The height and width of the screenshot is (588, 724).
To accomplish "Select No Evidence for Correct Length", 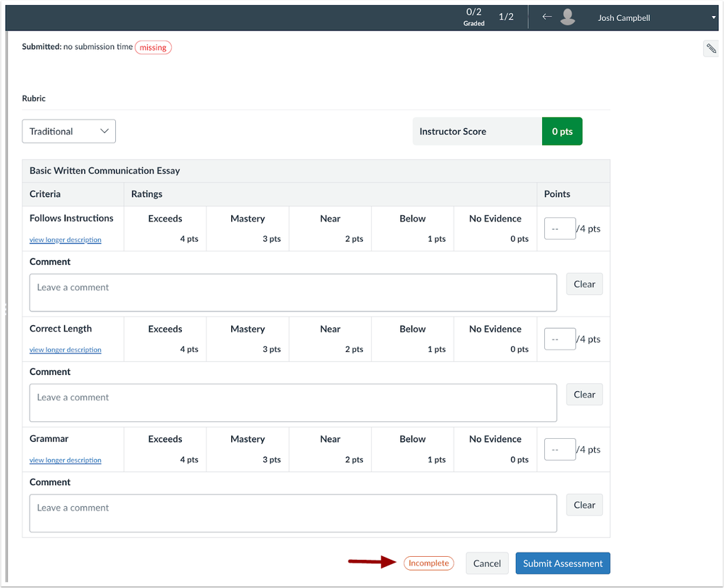I will 496,339.
